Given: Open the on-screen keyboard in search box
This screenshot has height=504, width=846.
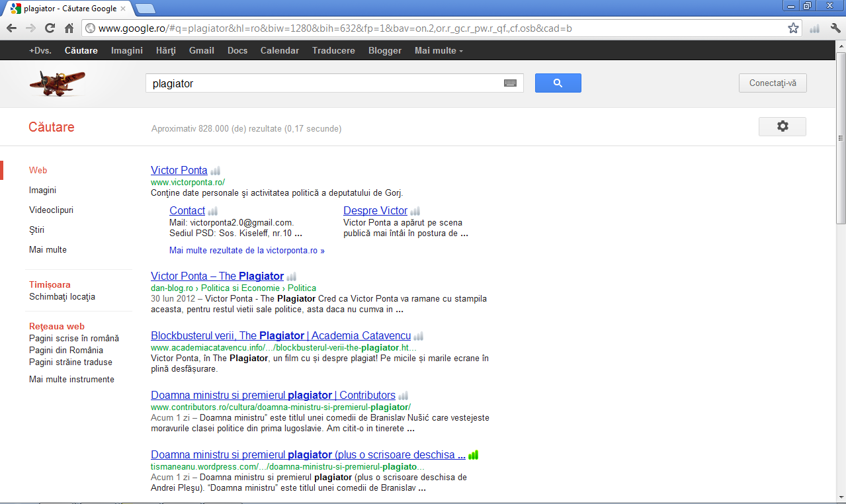Looking at the screenshot, I should (510, 83).
